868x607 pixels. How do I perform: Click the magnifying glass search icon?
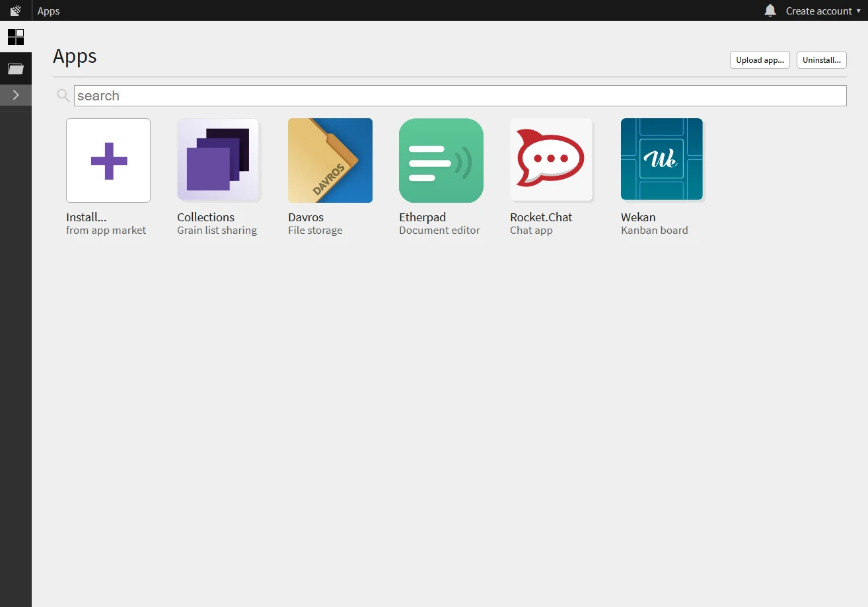coord(63,96)
